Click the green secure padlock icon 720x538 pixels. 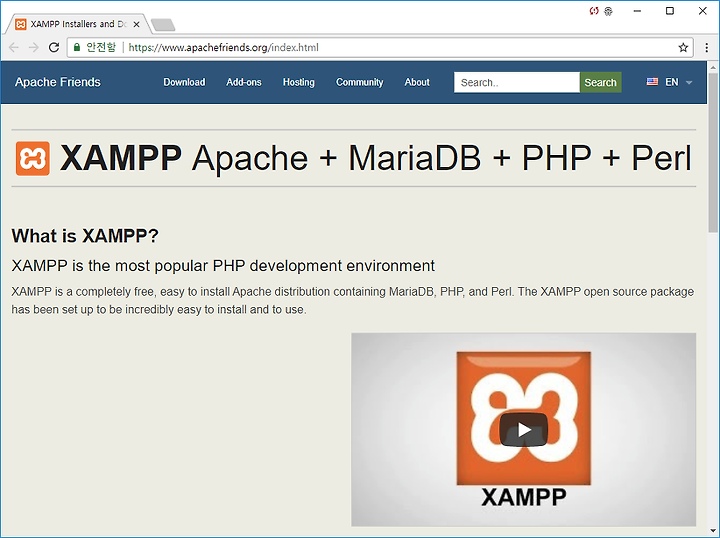77,47
